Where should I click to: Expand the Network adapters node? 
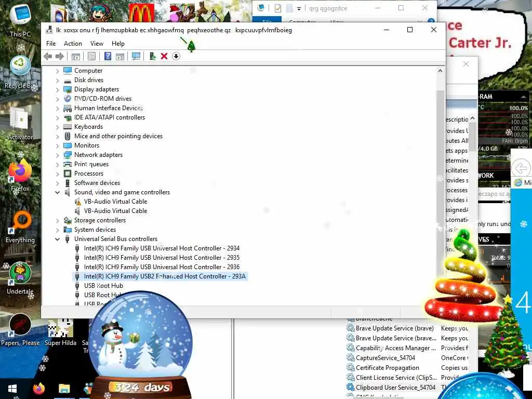57,155
